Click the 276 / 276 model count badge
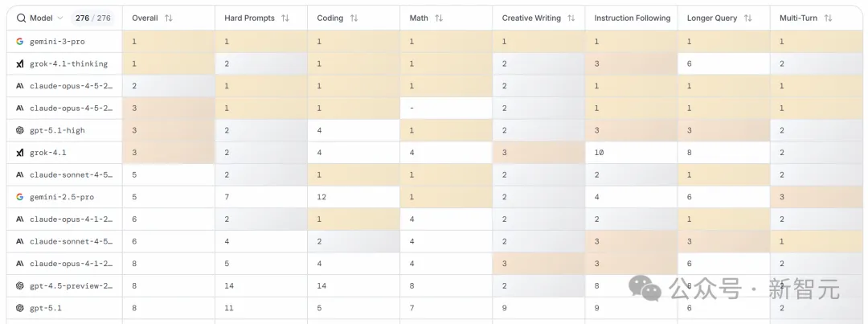This screenshot has width=868, height=324. (92, 18)
